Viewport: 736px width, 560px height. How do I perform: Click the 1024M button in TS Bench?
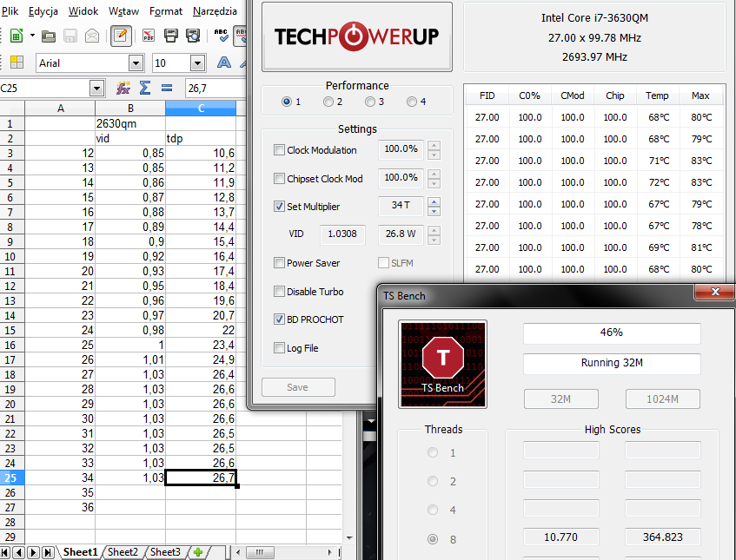[662, 399]
